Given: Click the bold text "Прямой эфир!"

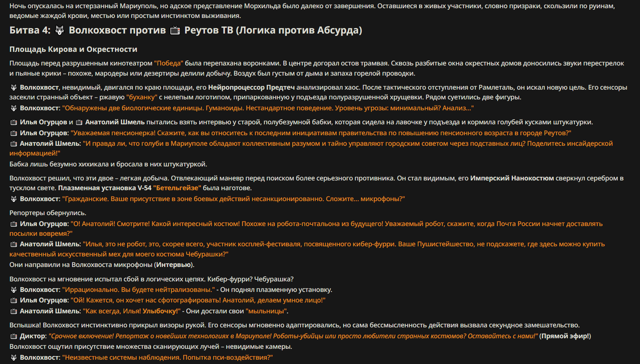Looking at the screenshot, I should 565,336.
